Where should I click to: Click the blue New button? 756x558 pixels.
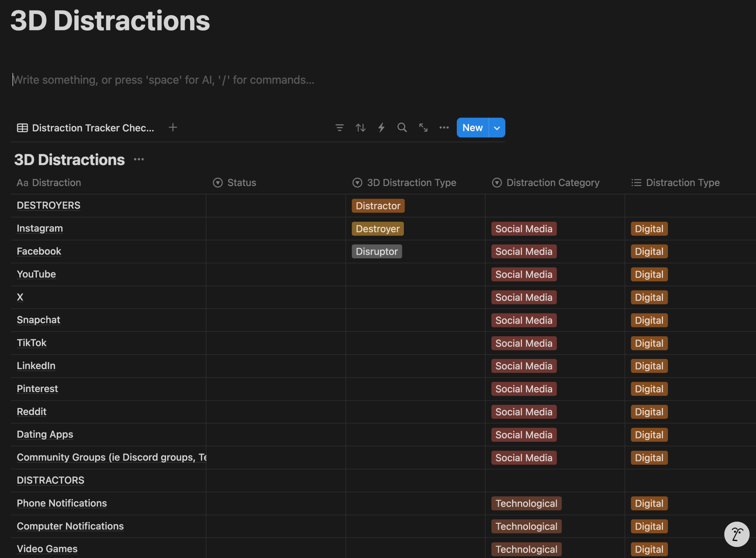coord(472,128)
